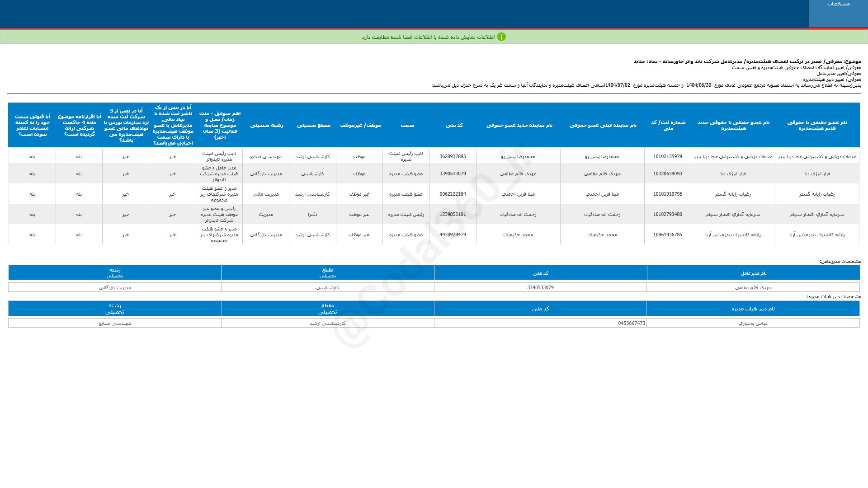Select national code 3620937885 cell
868x488 pixels.
pyautogui.click(x=453, y=156)
